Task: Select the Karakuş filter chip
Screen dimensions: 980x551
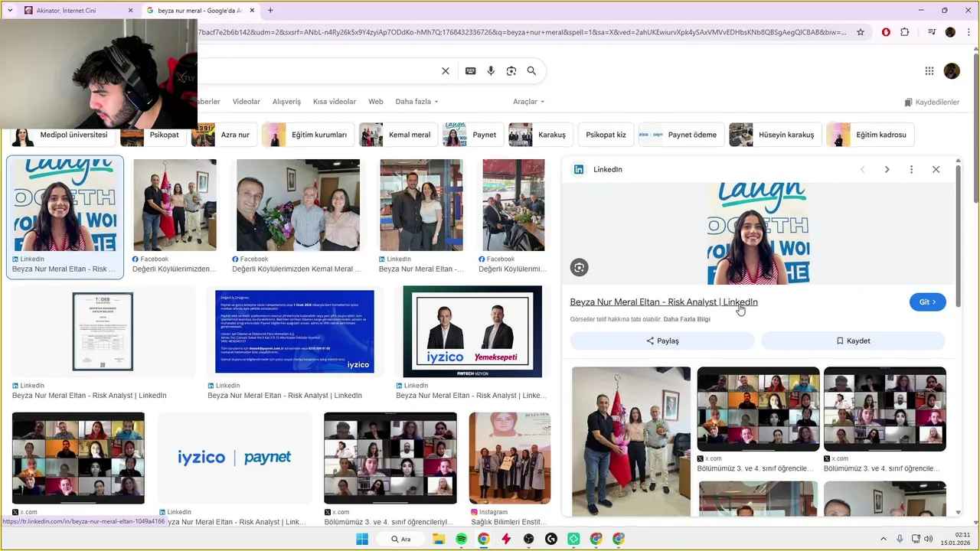Action: (541, 135)
